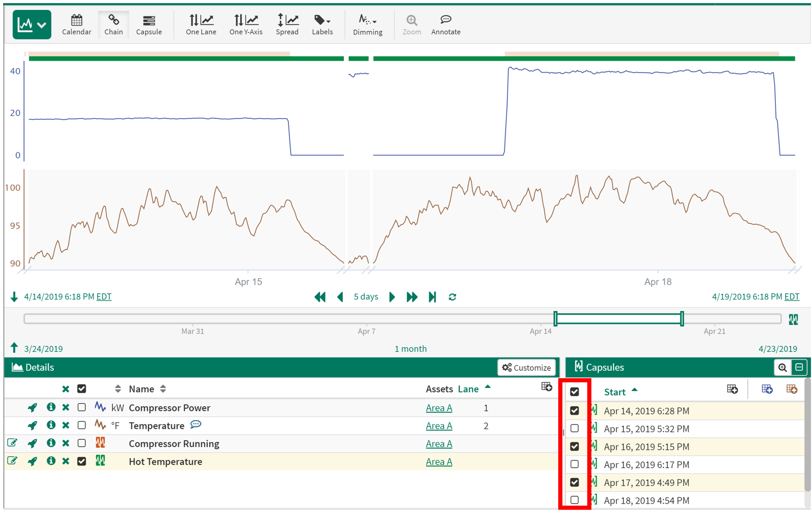The height and width of the screenshot is (516, 812).
Task: Open the Labels dropdown
Action: click(x=322, y=24)
